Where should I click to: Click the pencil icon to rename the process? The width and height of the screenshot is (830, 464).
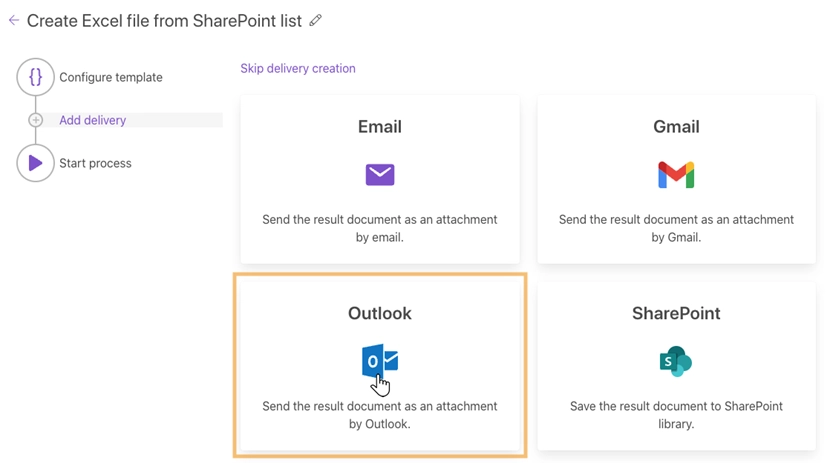[x=316, y=20]
